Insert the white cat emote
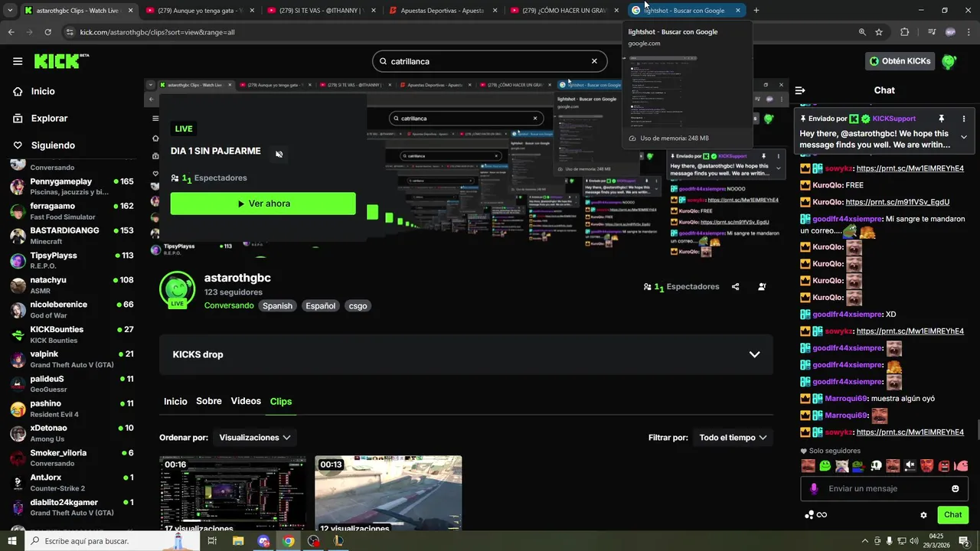980x551 pixels. point(841,465)
